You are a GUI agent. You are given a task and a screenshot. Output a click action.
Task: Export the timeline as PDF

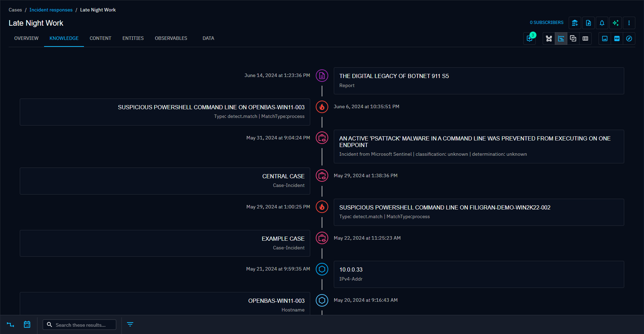pyautogui.click(x=617, y=38)
